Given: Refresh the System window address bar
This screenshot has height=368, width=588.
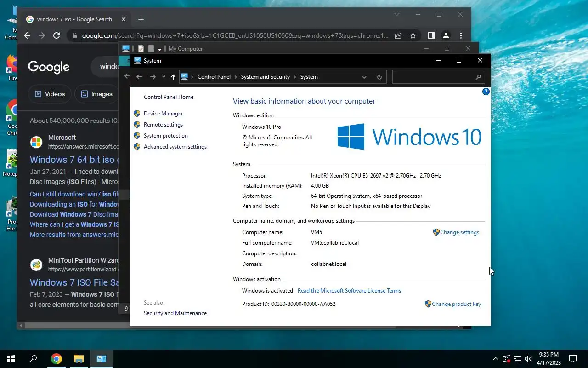Looking at the screenshot, I should (379, 77).
